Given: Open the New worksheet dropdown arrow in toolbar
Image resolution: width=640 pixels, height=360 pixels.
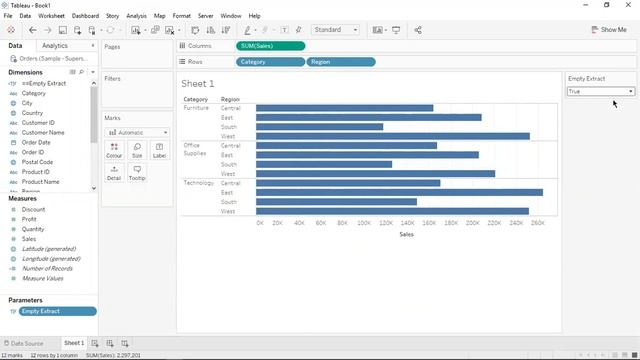Looking at the screenshot, I should coord(145,30).
